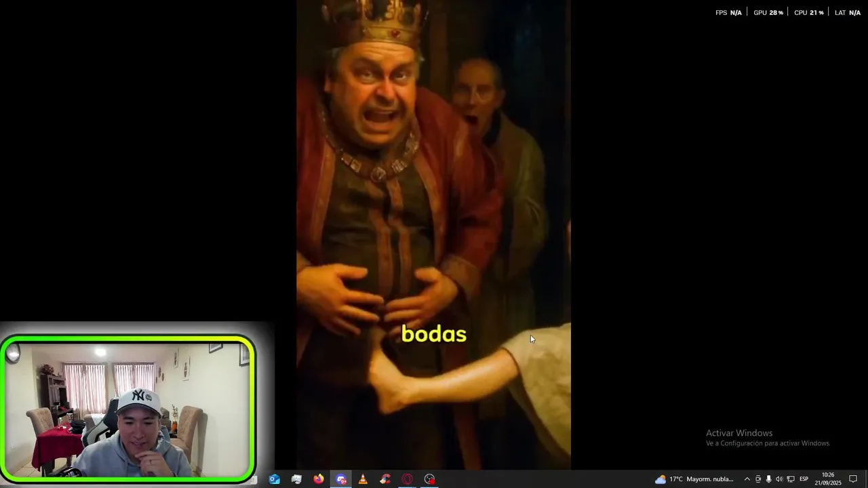The width and height of the screenshot is (868, 488).
Task: Click the GPU 28% overlay readout
Action: click(768, 13)
